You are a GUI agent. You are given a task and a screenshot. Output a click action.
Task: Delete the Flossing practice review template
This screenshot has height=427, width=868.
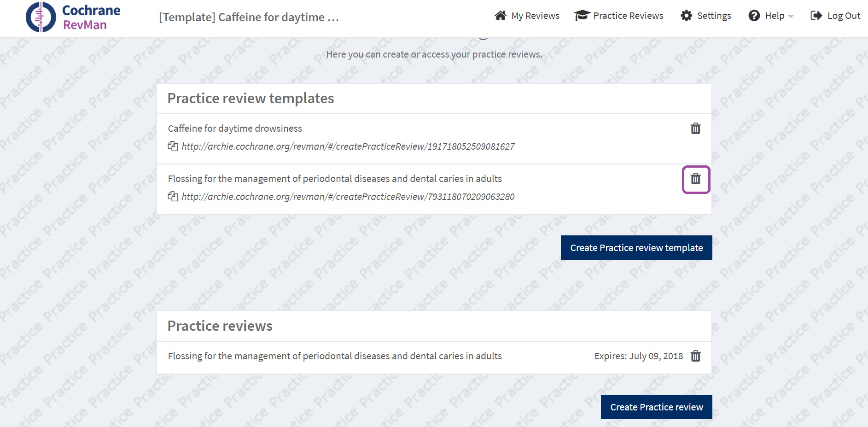695,179
